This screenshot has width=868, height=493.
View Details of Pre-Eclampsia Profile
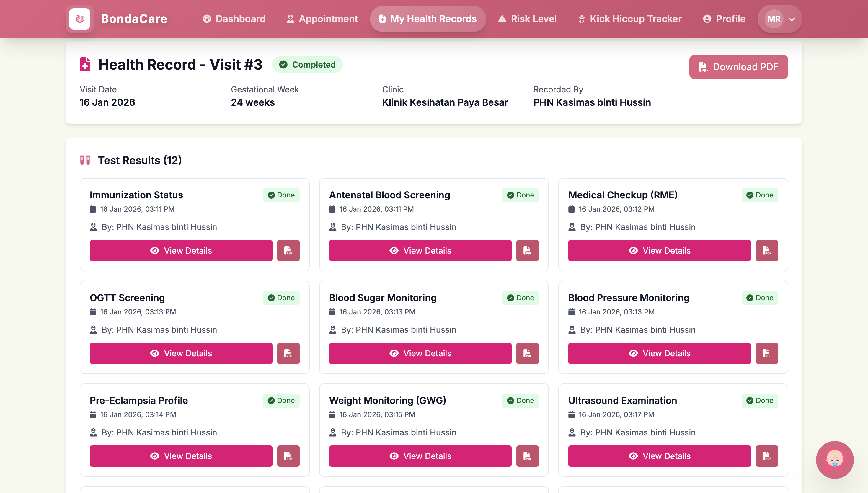tap(181, 456)
